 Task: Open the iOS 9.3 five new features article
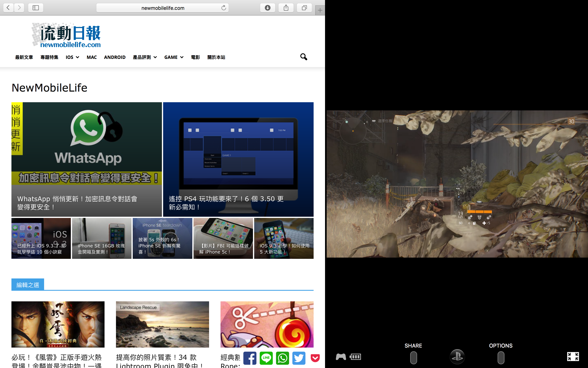[x=284, y=238]
